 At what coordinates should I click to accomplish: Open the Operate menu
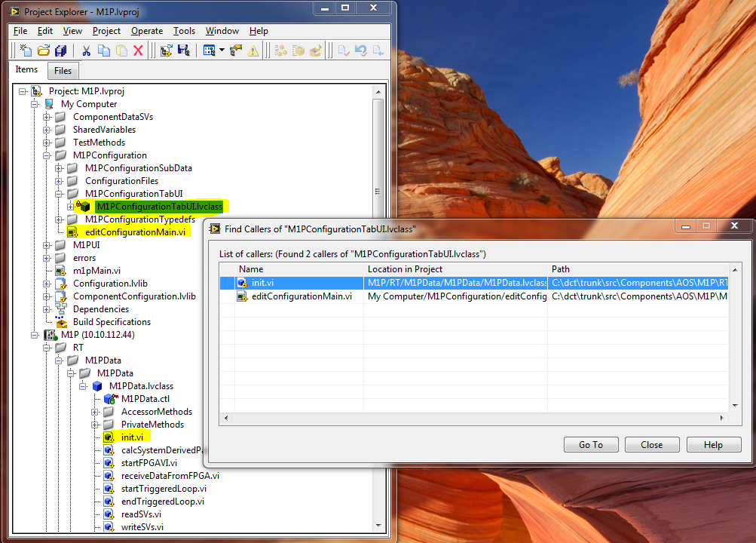click(x=146, y=31)
